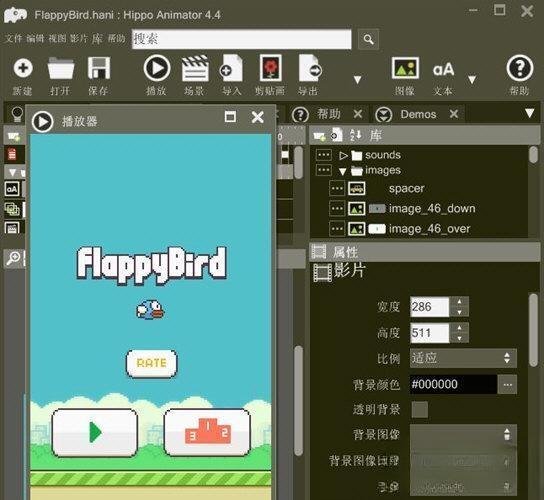This screenshot has height=500, width=544.
Task: Click the 背景颜色 #000000 color field
Action: (x=453, y=384)
